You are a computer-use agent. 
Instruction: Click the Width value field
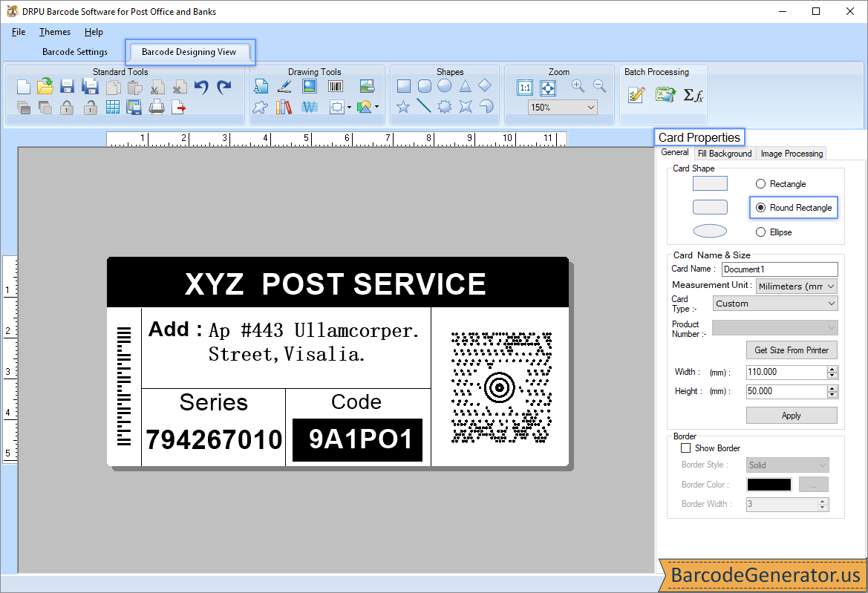786,373
